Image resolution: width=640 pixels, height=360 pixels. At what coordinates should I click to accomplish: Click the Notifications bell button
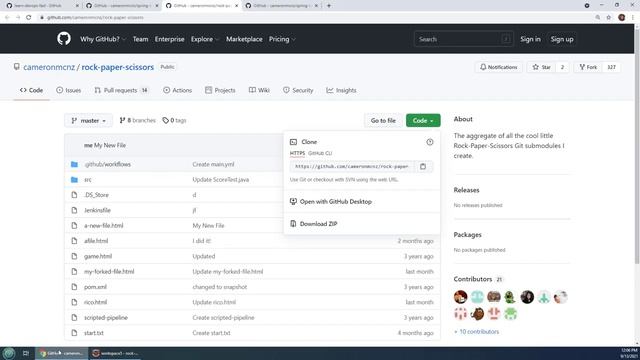click(498, 67)
